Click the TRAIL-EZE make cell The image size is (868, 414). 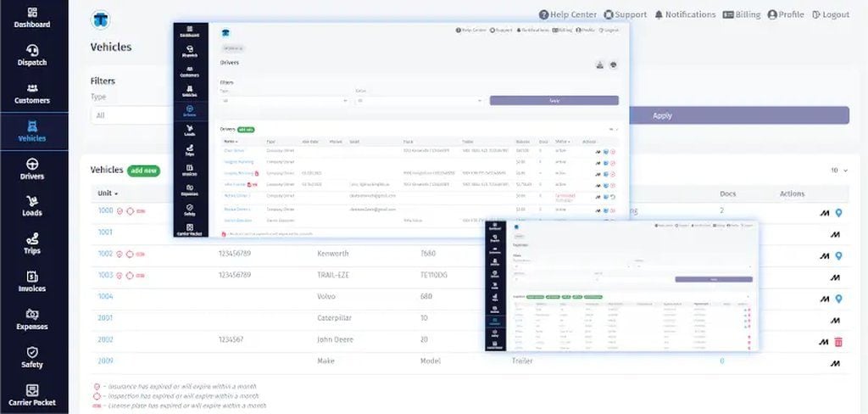click(335, 276)
